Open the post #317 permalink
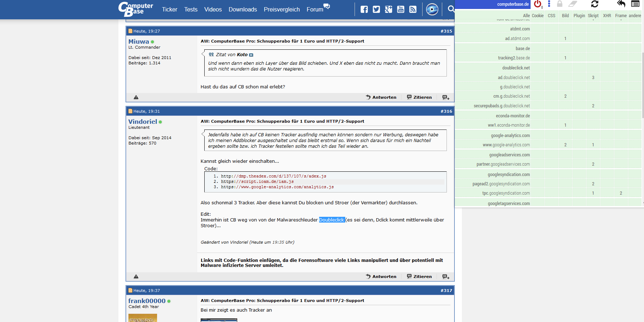This screenshot has height=322, width=644. pos(446,291)
